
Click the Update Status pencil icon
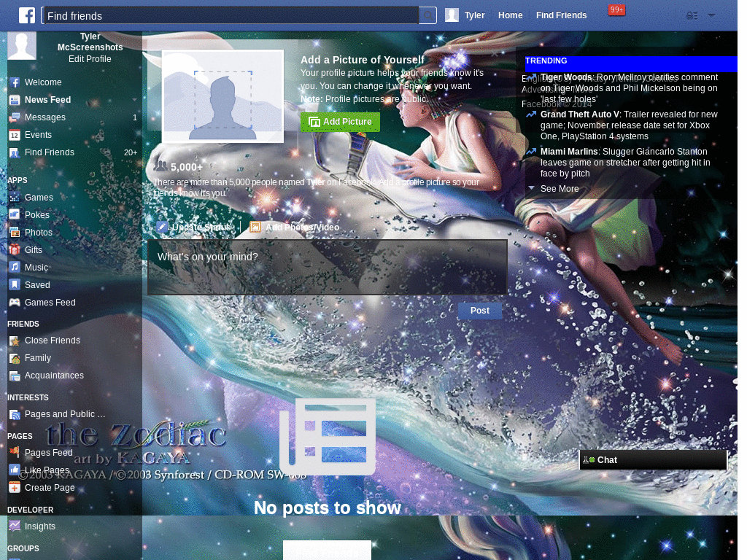point(162,227)
